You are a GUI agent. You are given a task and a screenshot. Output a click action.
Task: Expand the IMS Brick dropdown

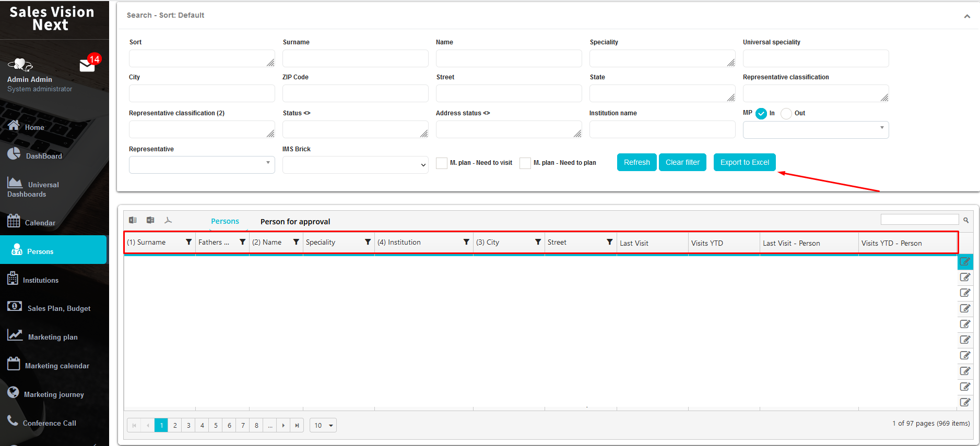tap(355, 165)
